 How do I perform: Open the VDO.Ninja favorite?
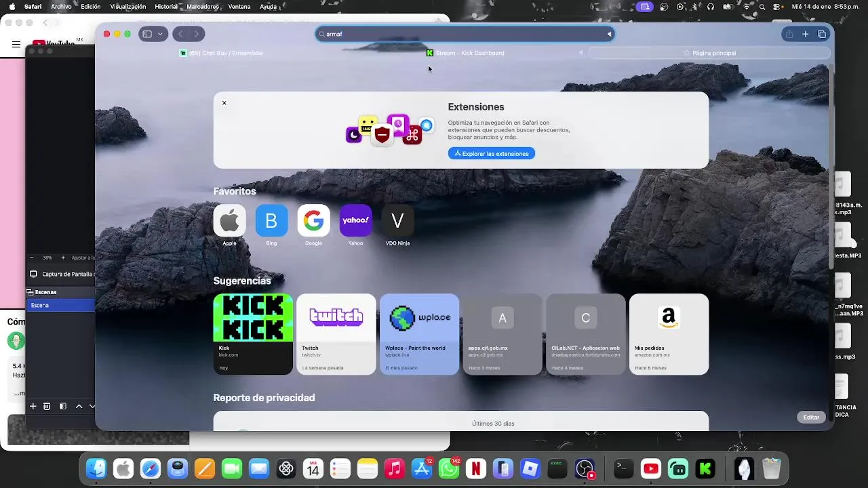397,221
